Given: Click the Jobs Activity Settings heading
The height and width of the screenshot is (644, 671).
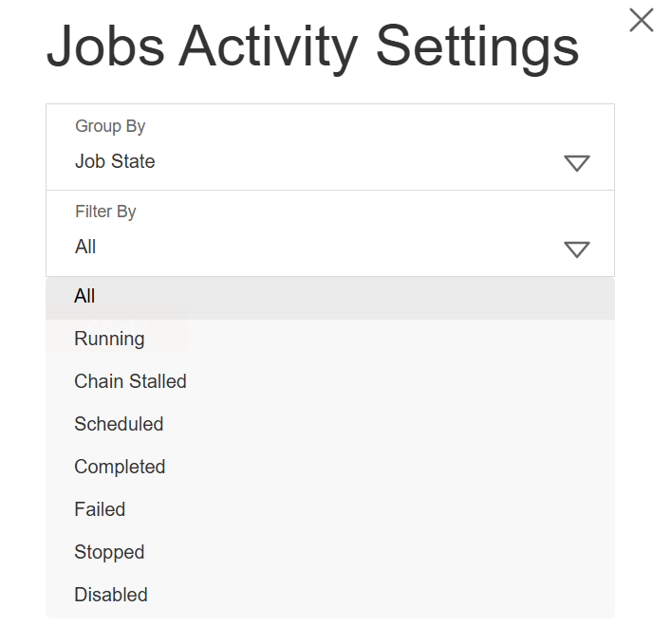Looking at the screenshot, I should point(312,45).
